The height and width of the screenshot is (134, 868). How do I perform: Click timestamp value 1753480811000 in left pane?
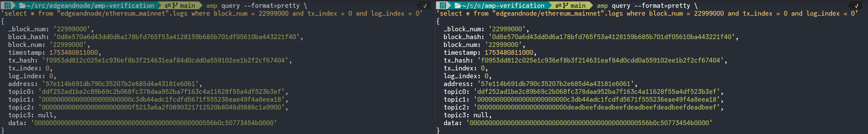pyautogui.click(x=74, y=53)
